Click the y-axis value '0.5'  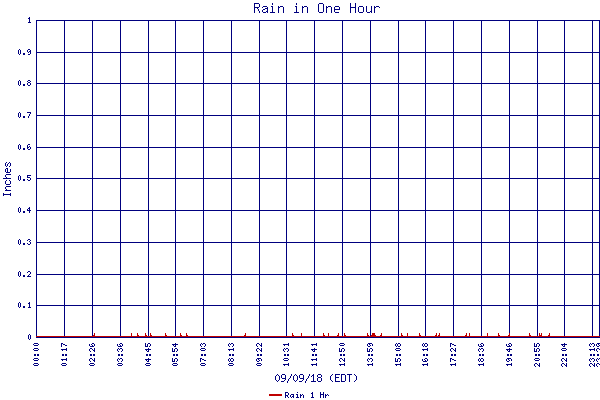[x=24, y=179]
